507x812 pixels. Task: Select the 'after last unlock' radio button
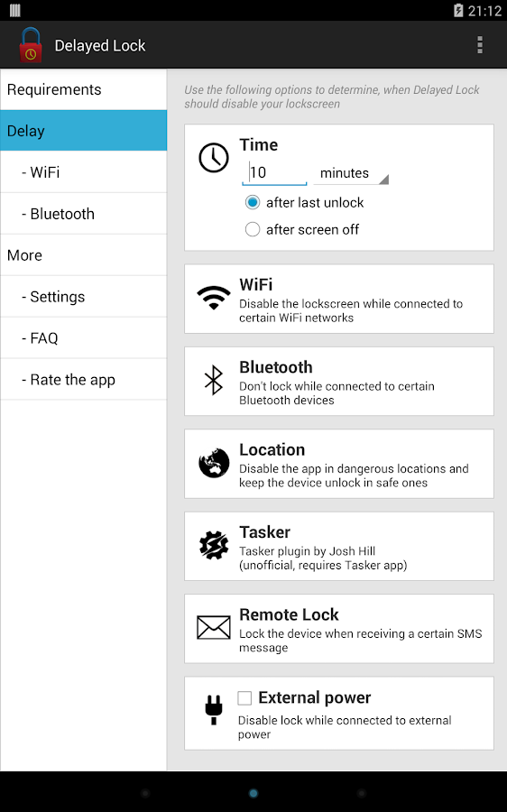(253, 202)
